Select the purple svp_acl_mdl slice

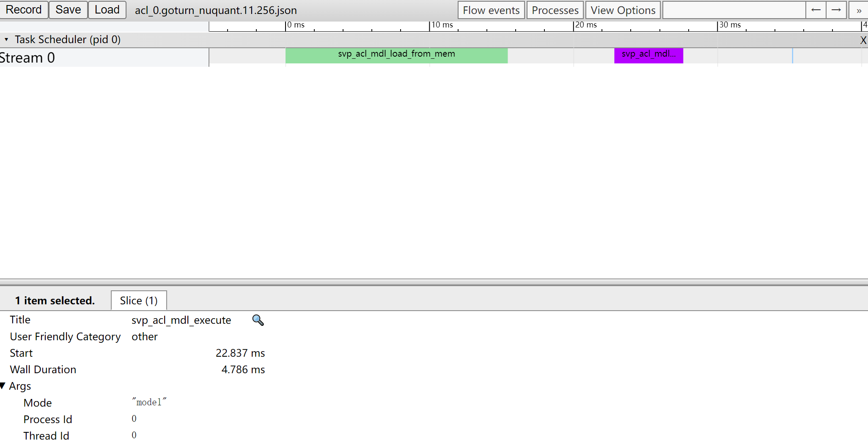[x=648, y=56]
